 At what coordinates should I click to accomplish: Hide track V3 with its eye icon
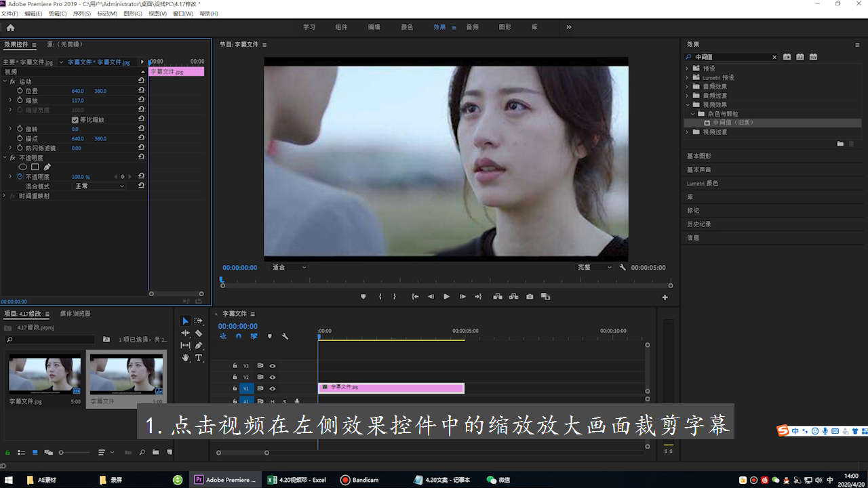click(273, 365)
